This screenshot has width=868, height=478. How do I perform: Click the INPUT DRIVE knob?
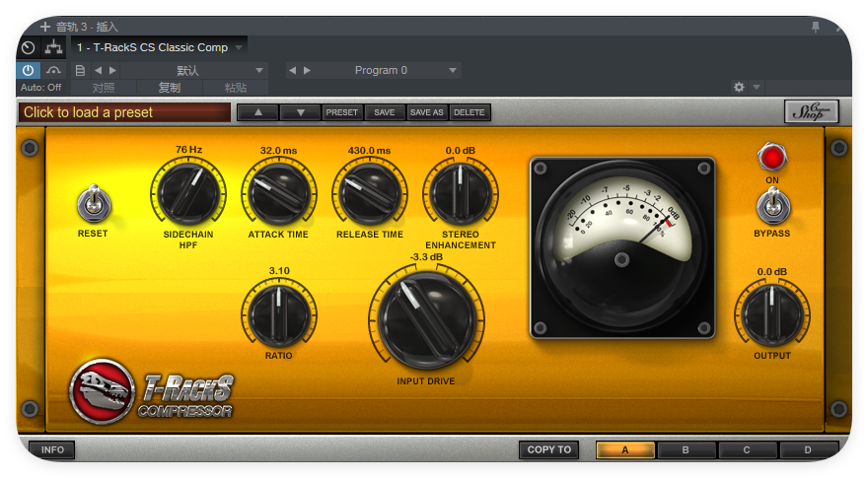(x=426, y=319)
